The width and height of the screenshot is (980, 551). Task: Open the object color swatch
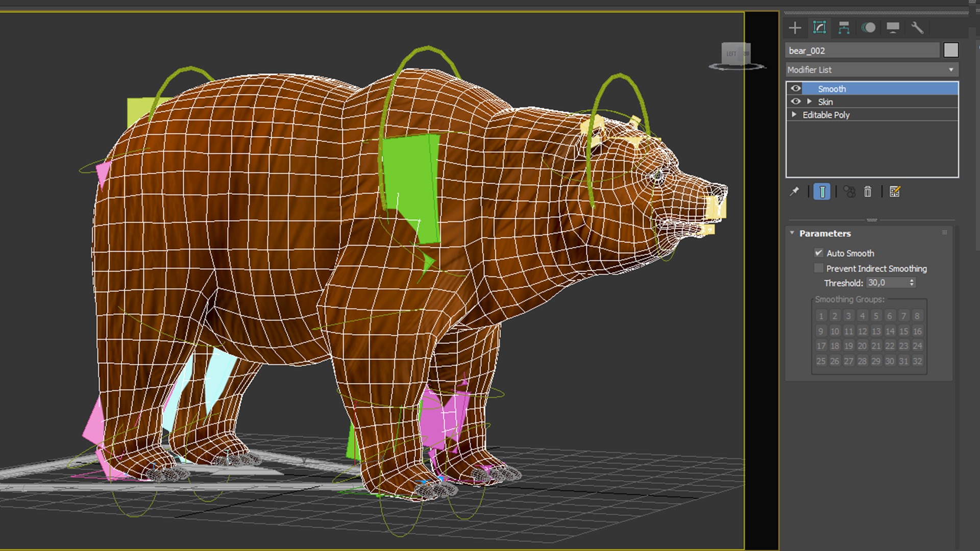coord(951,50)
